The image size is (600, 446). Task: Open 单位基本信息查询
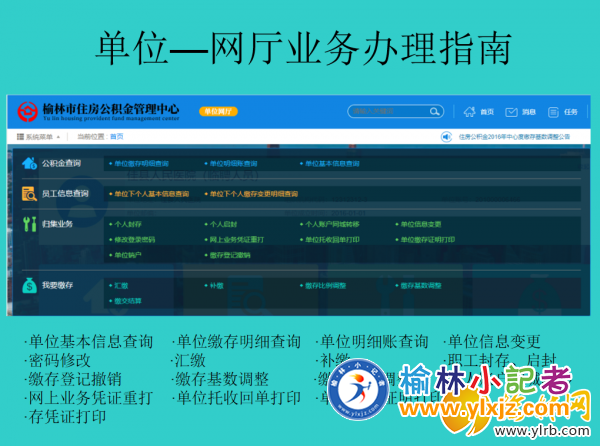[x=332, y=164]
